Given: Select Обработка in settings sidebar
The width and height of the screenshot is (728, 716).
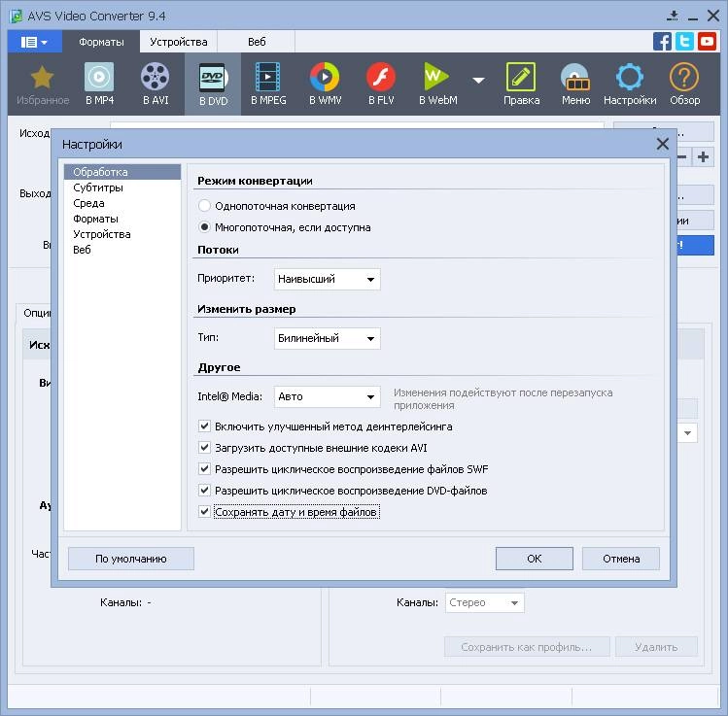Looking at the screenshot, I should coord(122,172).
